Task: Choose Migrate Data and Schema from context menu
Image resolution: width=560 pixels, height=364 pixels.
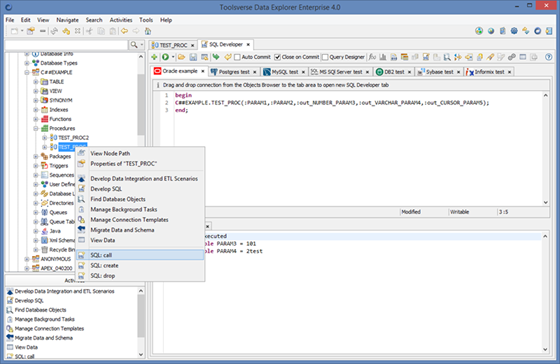Action: click(122, 230)
